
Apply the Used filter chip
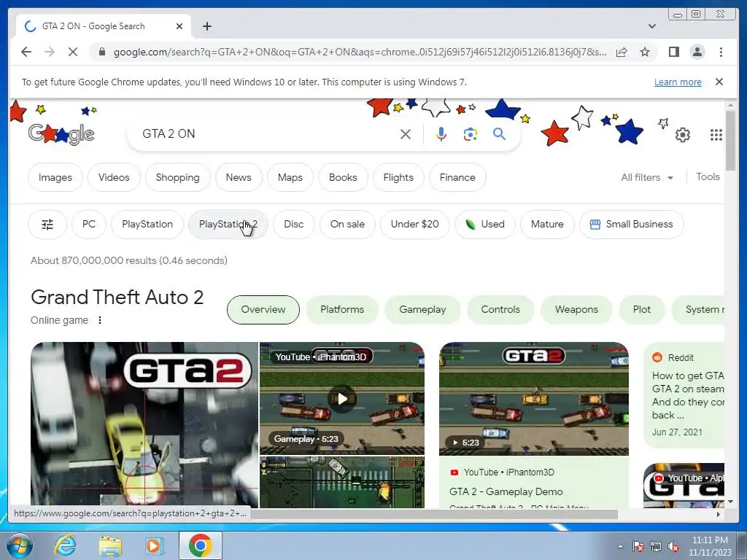click(x=485, y=225)
